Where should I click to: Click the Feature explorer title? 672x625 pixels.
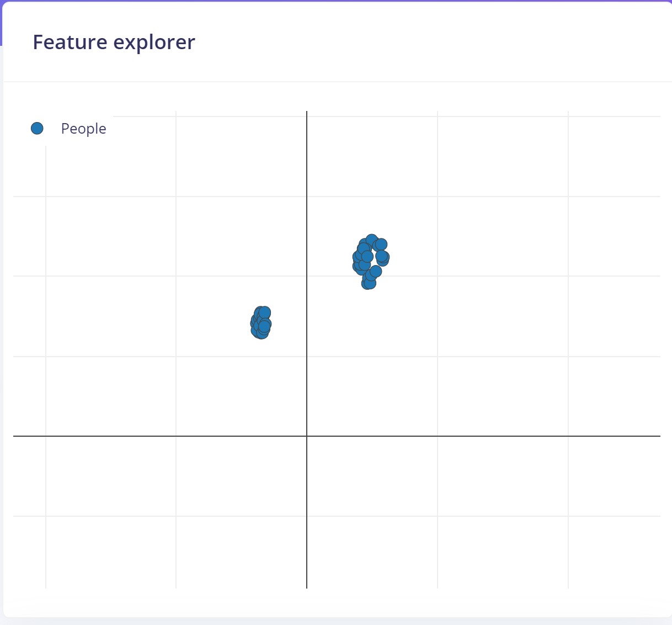tap(114, 43)
